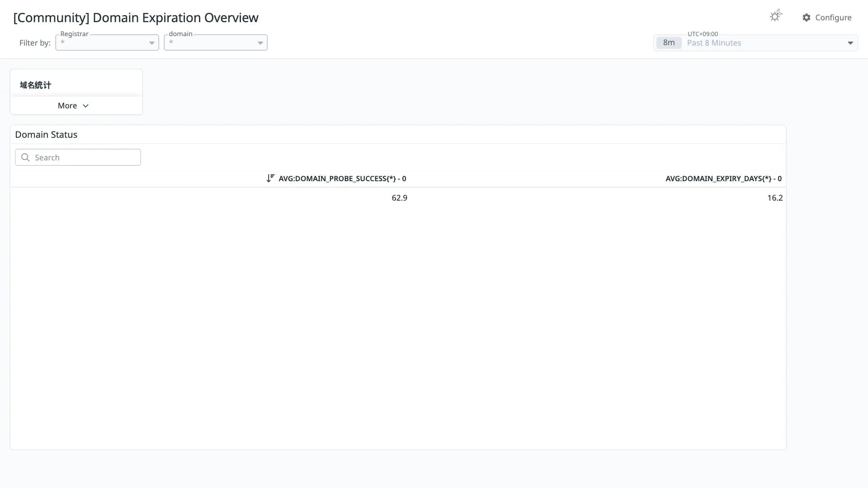Click the 8m time badge
Viewport: 868px width, 488px height.
(669, 42)
